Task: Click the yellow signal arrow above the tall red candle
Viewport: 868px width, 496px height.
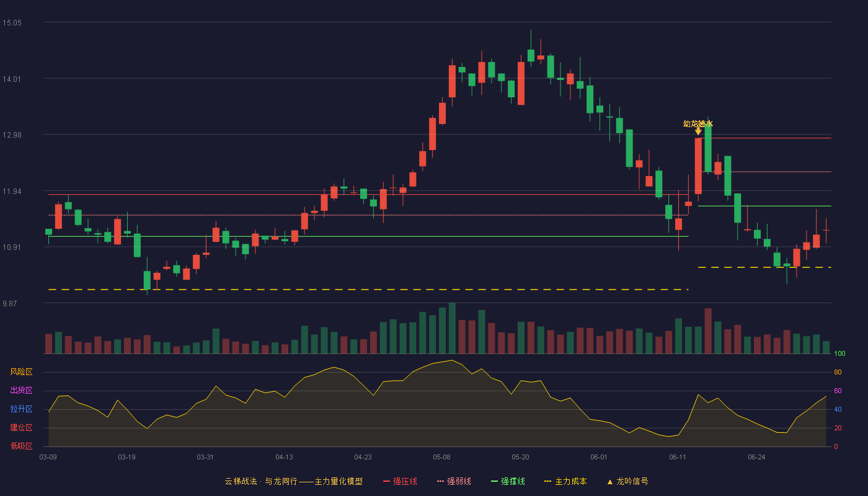Action: pos(698,131)
